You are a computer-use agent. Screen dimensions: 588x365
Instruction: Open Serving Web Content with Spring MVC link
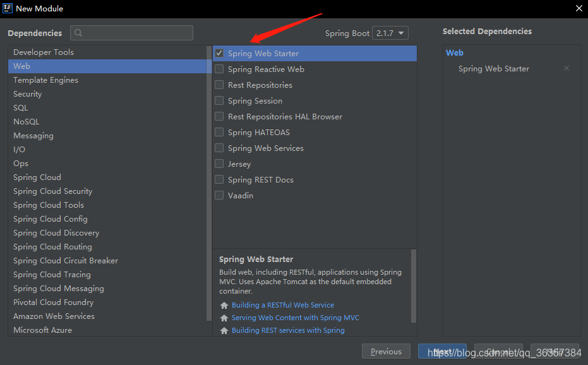[295, 318]
